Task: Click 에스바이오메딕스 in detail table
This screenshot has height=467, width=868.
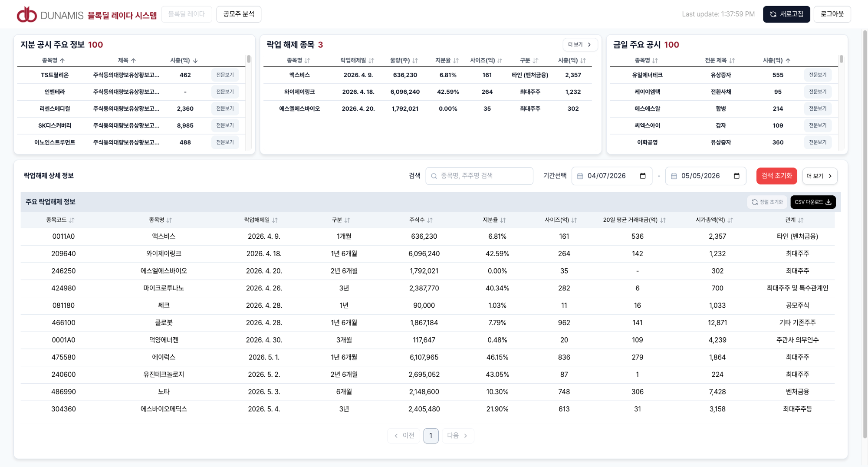Action: [164, 409]
